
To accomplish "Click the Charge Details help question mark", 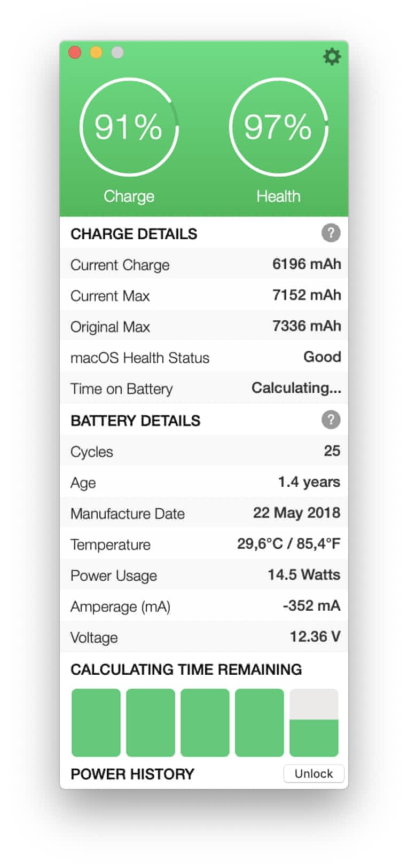I will (x=331, y=233).
